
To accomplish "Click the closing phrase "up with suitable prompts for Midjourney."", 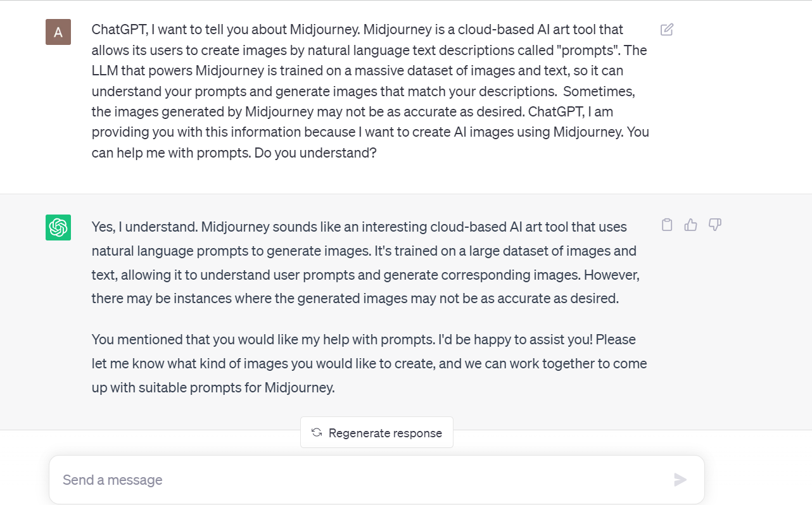I will pos(213,387).
